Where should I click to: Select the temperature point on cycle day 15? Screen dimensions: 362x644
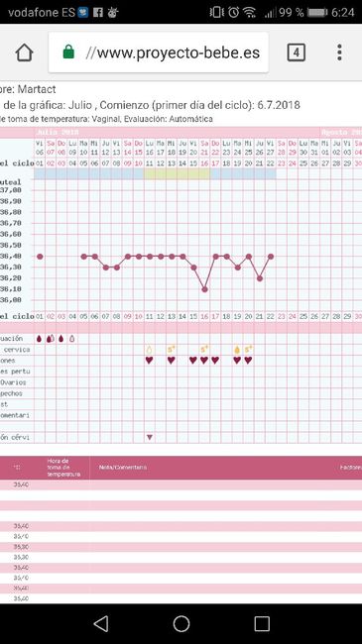(x=193, y=268)
